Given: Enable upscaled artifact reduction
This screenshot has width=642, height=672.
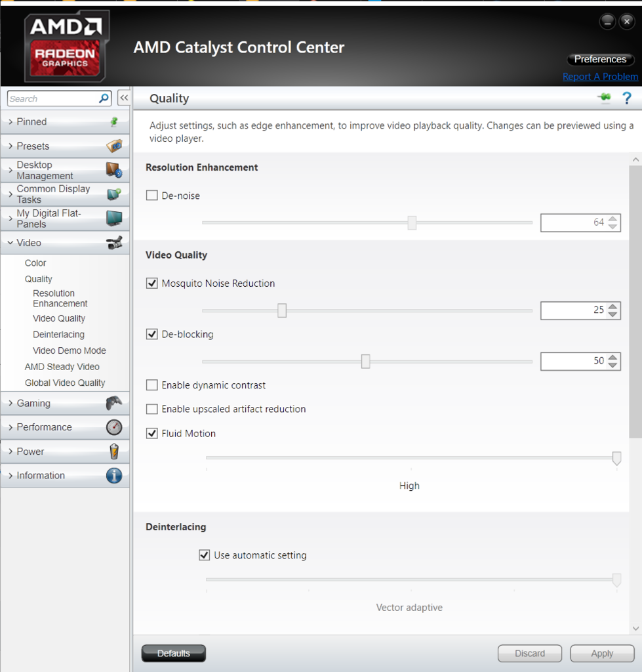Looking at the screenshot, I should pos(152,409).
